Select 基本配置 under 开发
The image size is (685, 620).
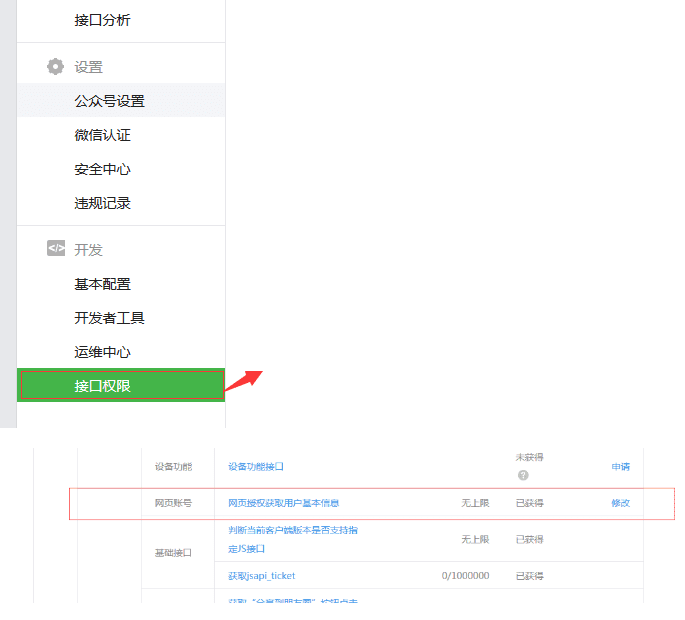(102, 284)
